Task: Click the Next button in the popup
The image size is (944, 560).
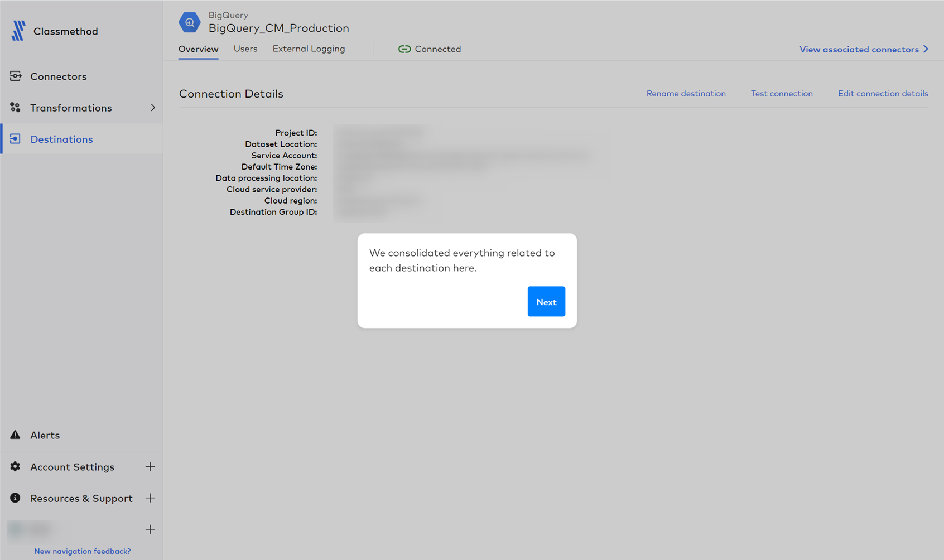Action: [x=546, y=301]
